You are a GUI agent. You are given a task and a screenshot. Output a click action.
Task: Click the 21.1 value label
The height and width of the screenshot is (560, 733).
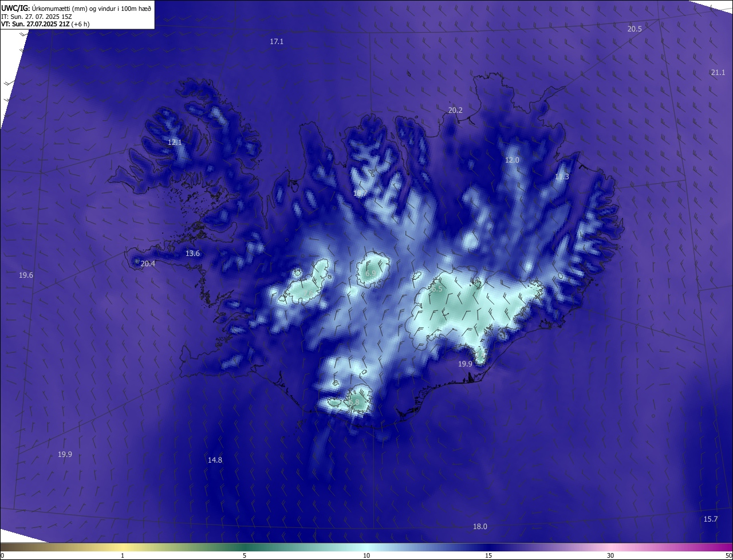click(x=718, y=72)
